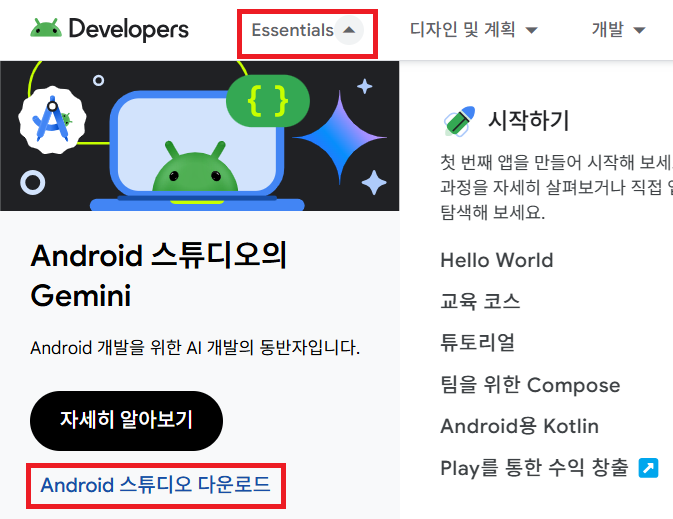Click the Android Developers logo
The image size is (673, 519).
click(x=109, y=30)
